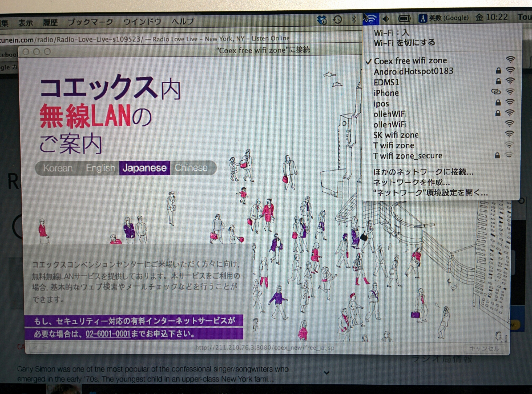Go forward with the portal's forward arrow
Viewport: 532px width, 394px height.
pyautogui.click(x=45, y=348)
